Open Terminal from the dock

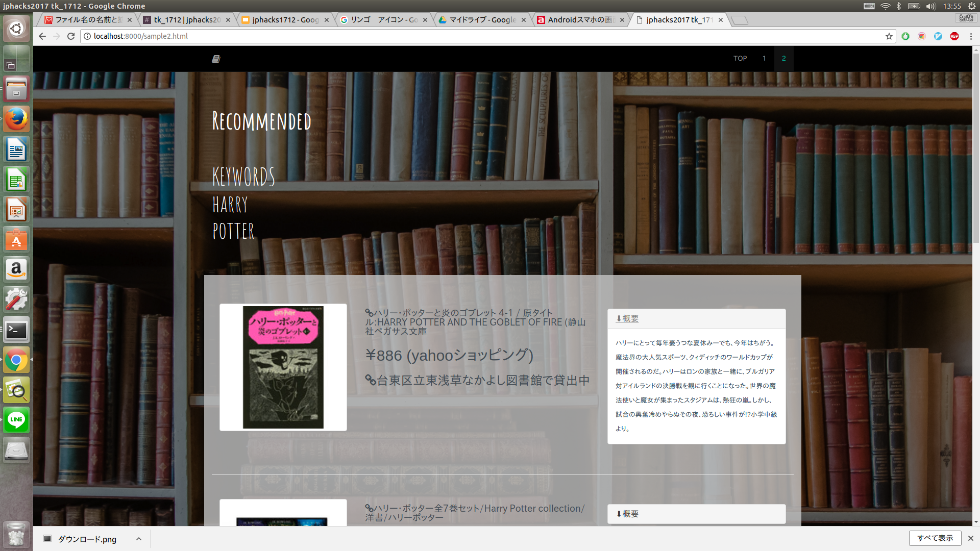16,330
